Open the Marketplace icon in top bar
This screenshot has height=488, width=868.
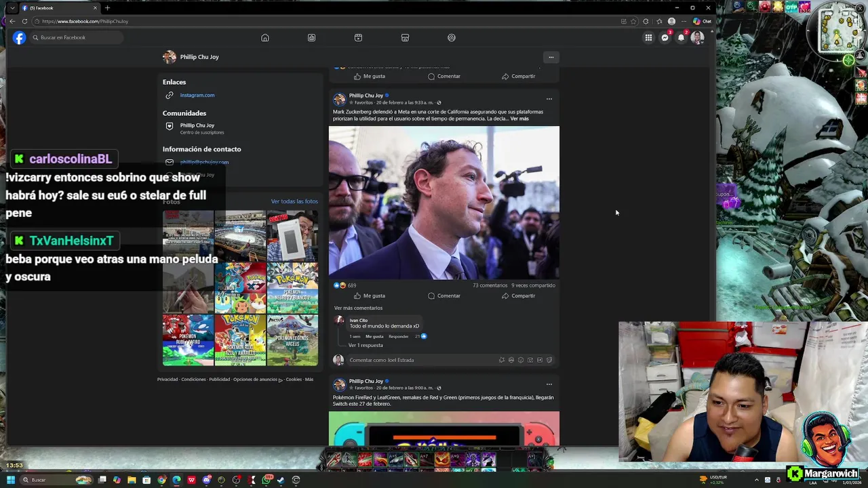[405, 37]
